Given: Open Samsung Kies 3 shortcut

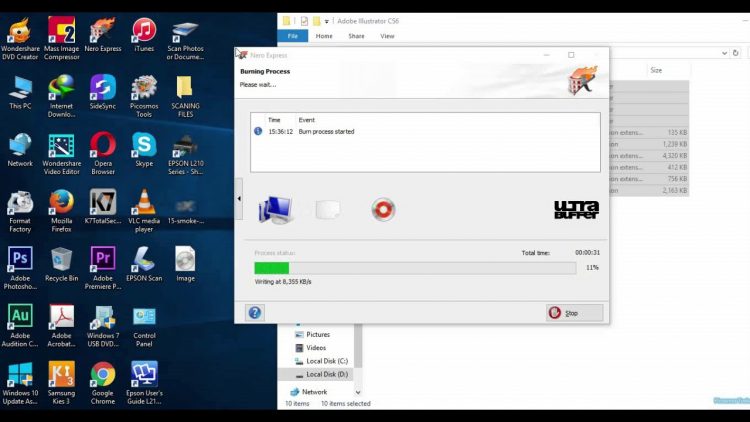Looking at the screenshot, I should 61,384.
